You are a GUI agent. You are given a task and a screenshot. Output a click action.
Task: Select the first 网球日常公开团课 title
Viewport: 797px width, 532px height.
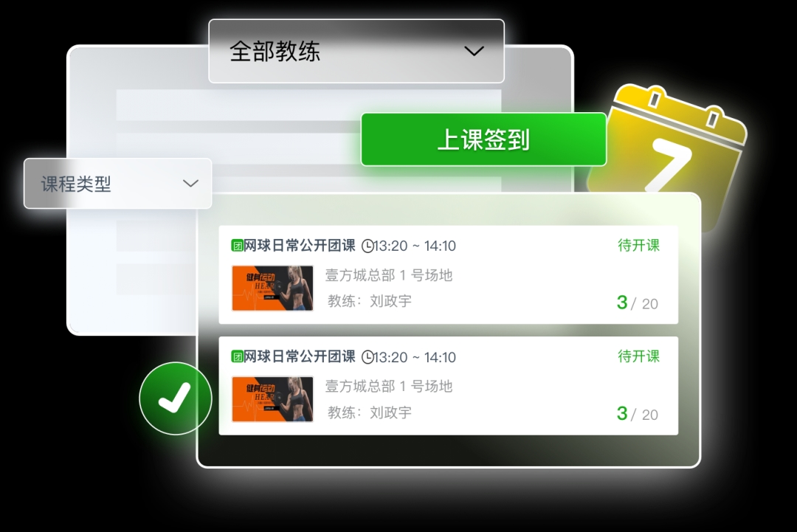point(300,246)
